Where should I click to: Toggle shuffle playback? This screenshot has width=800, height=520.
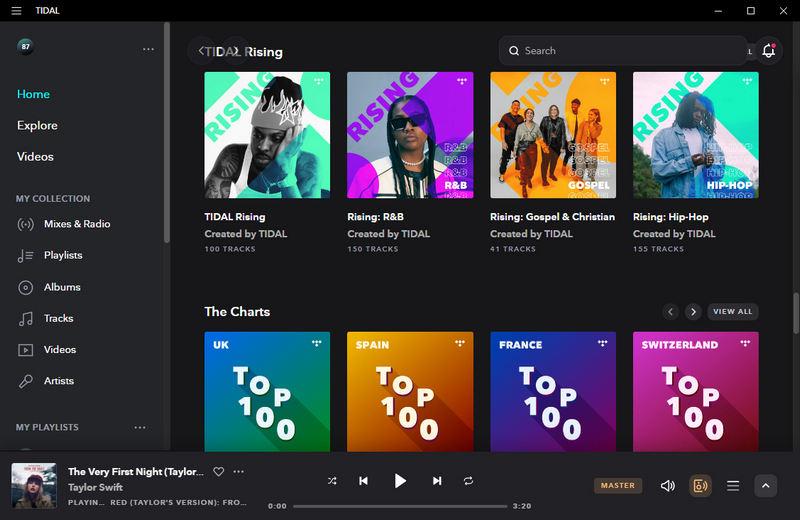332,481
